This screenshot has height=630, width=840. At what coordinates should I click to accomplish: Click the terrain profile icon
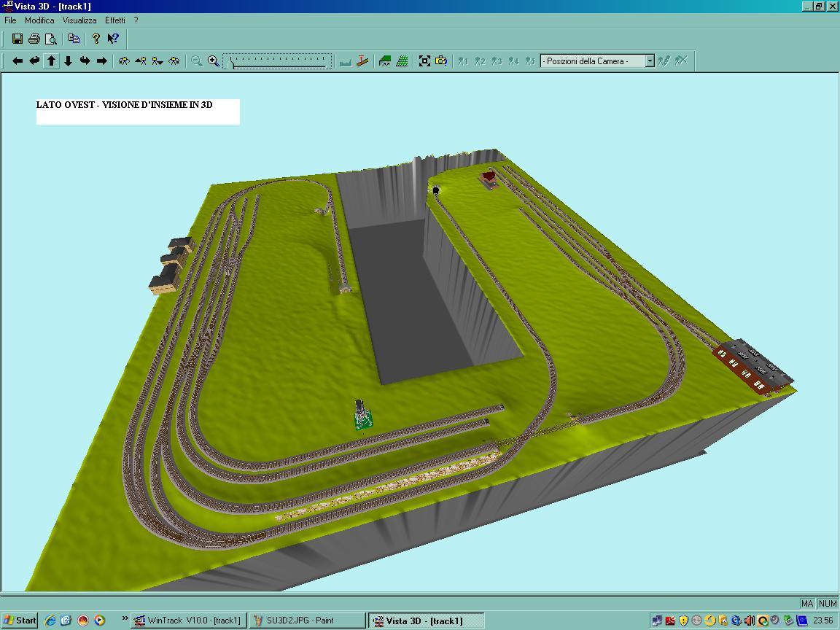point(346,61)
